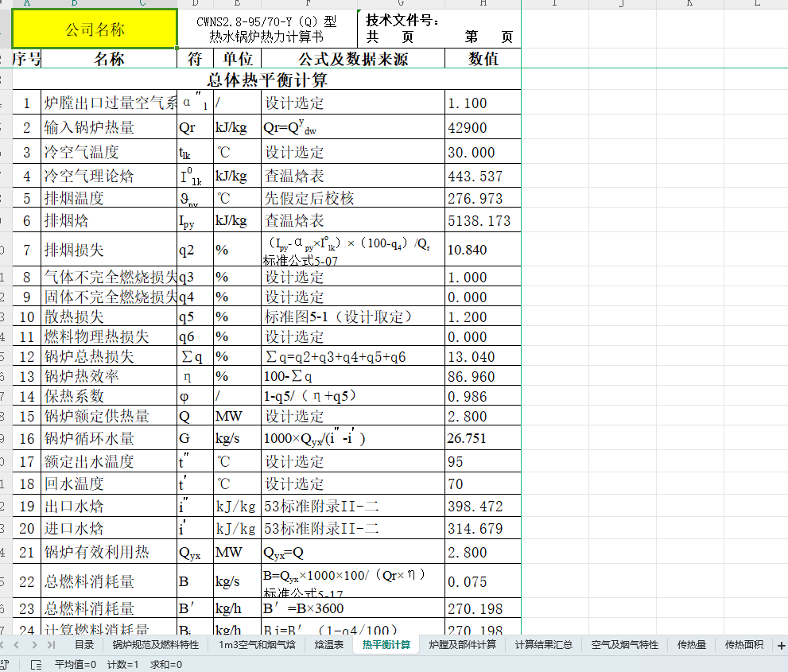Click the B'=B×3600 formula cell
The width and height of the screenshot is (788, 672).
[353, 608]
